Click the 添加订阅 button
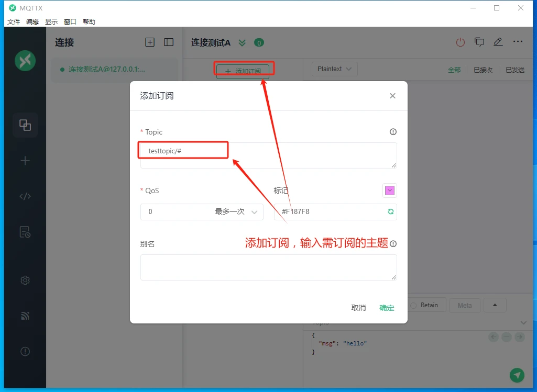 coord(243,71)
